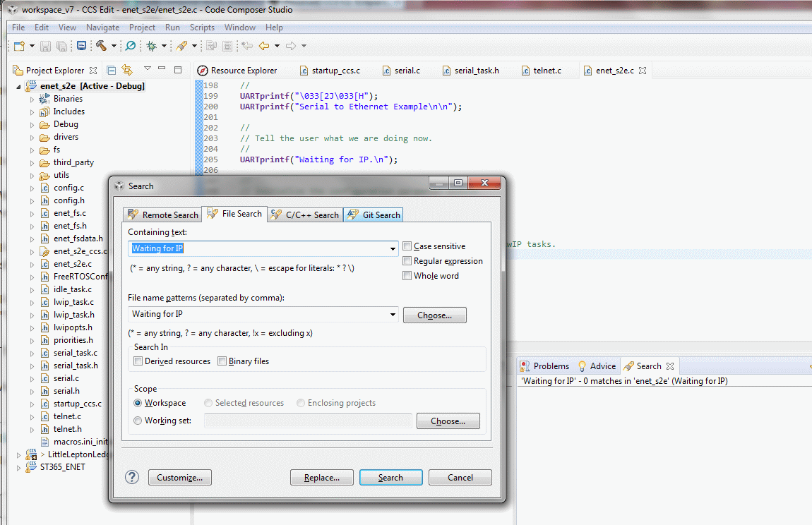
Task: Switch to the Problems view tab
Action: [x=544, y=366]
